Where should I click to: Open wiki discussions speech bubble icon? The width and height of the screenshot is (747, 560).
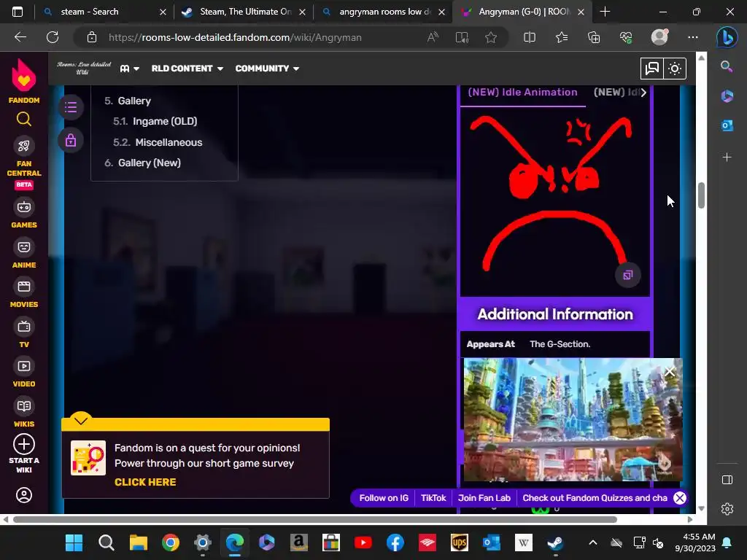[651, 69]
